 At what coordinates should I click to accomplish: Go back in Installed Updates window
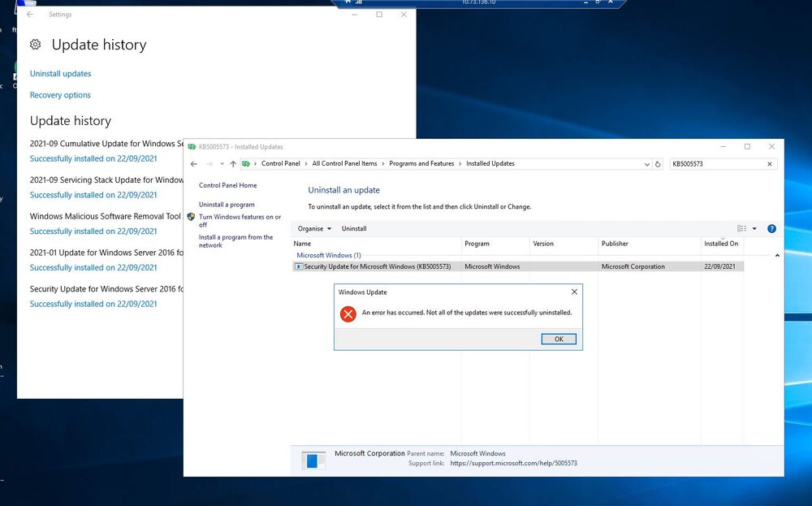(194, 164)
